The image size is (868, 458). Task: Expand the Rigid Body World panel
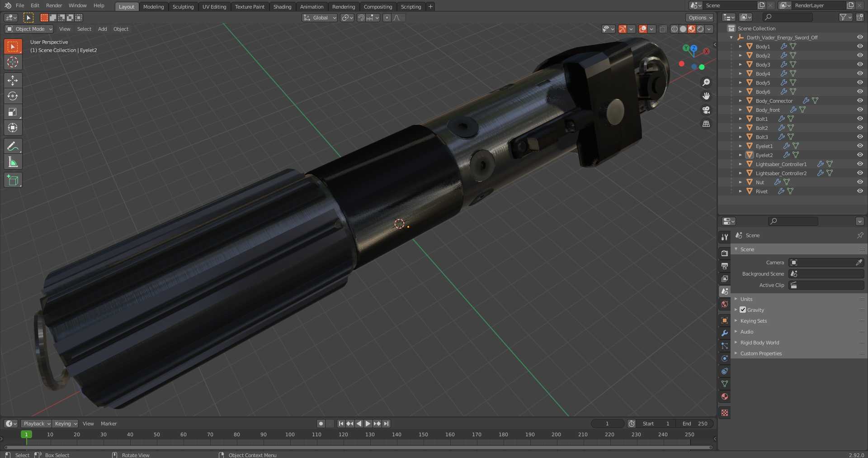[x=759, y=343]
